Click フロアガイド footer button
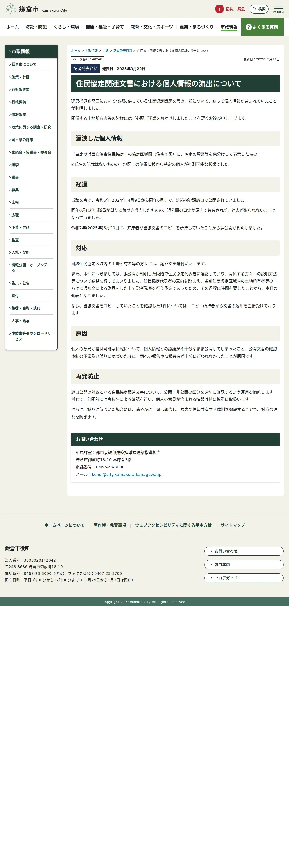This screenshot has height=868, width=289. pos(244,578)
